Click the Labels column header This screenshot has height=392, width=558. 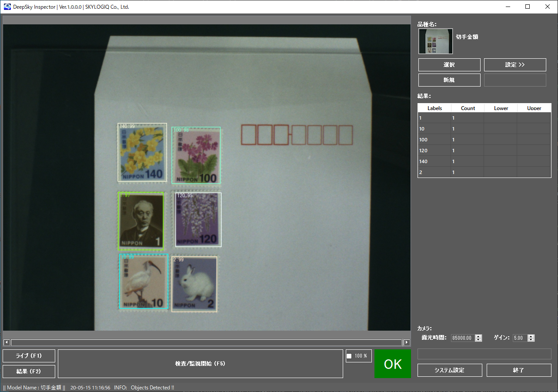434,108
